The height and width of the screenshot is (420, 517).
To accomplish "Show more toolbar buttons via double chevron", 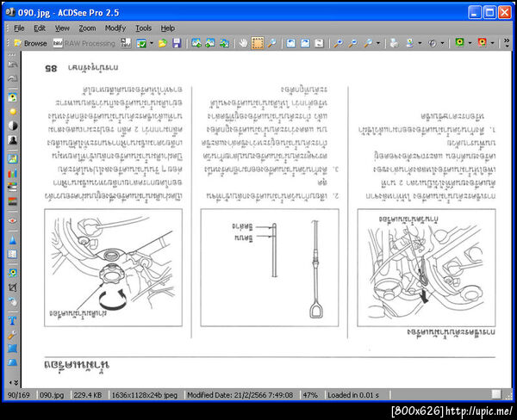I will tap(507, 42).
